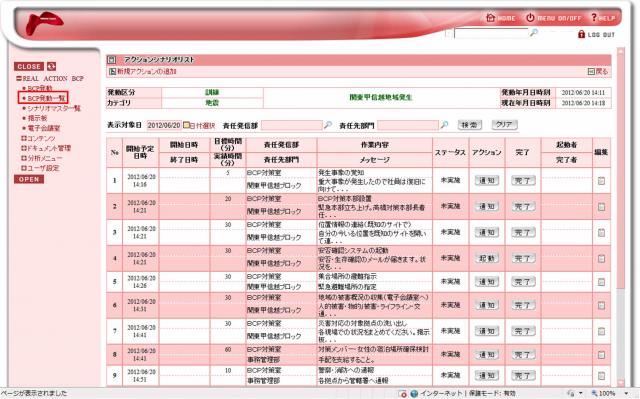This screenshot has width=640, height=399.
Task: Click 集合場所の移動指示 in row 5
Action: (x=347, y=276)
